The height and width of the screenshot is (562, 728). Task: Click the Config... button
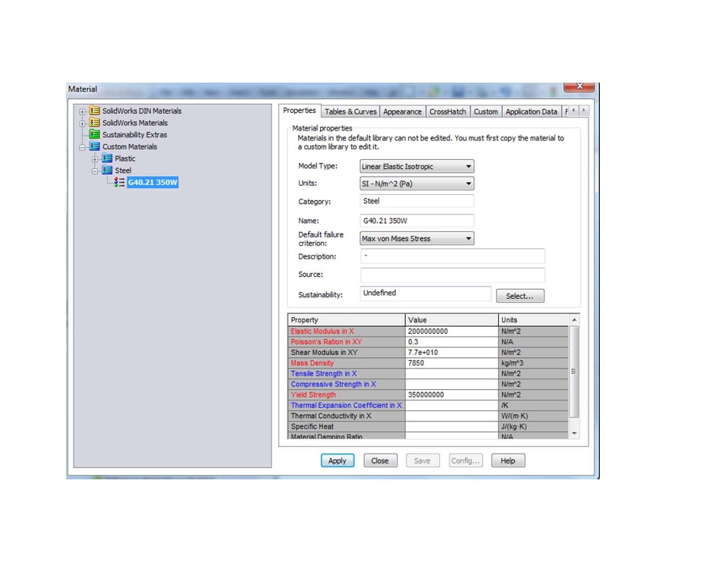coord(465,460)
